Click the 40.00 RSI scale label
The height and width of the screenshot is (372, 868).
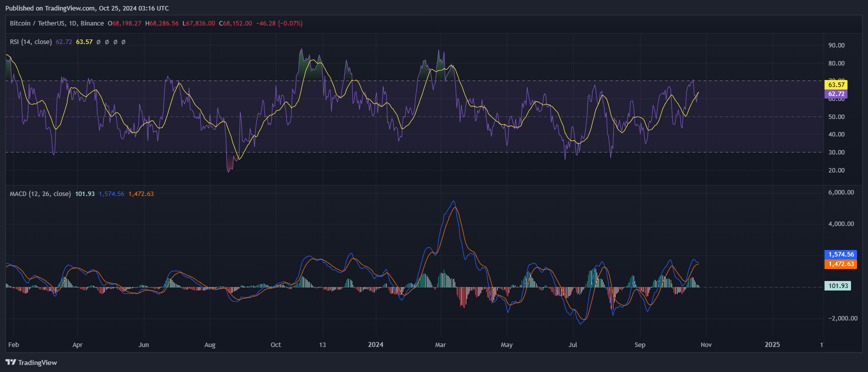point(837,134)
